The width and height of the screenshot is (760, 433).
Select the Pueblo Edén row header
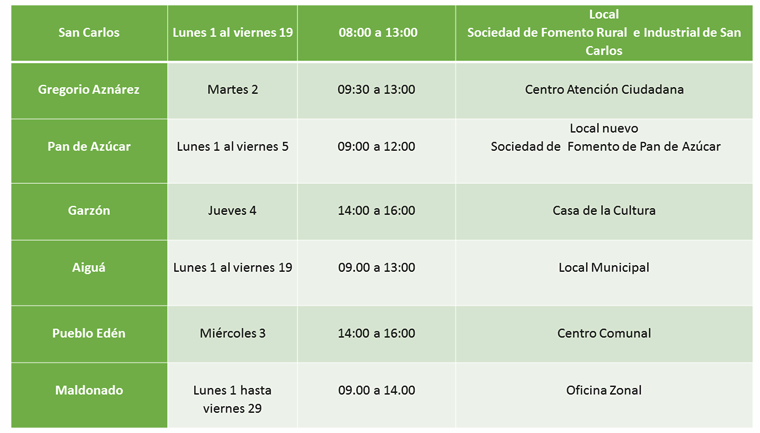(x=88, y=333)
